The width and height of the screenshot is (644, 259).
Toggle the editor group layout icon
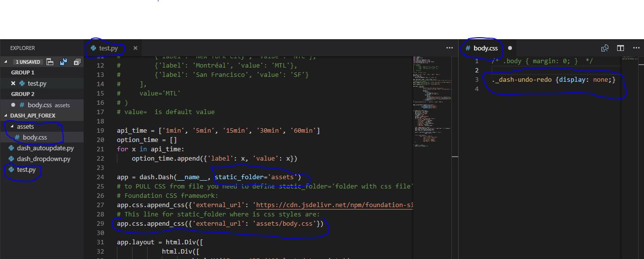coord(50,62)
